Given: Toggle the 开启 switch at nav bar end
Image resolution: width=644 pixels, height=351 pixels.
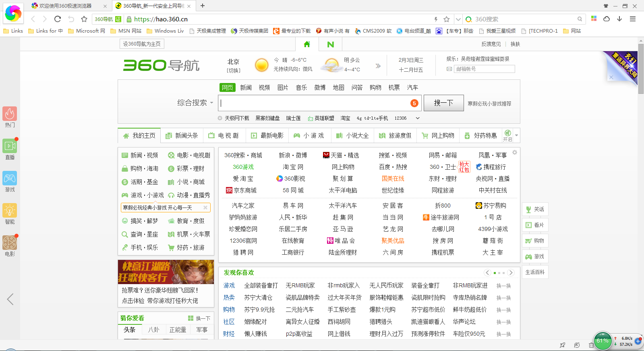Looking at the screenshot, I should tap(507, 135).
